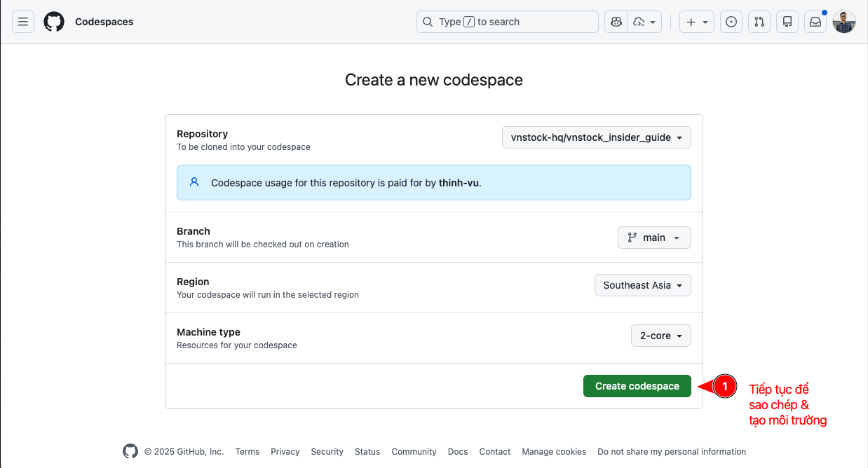Screen dimensions: 868x468
Task: Click the user profile avatar
Action: 844,22
